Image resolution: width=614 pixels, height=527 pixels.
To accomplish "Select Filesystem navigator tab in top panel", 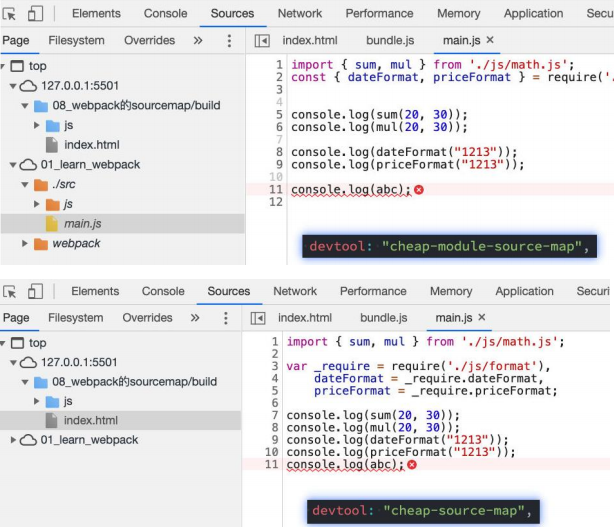I will (x=76, y=40).
